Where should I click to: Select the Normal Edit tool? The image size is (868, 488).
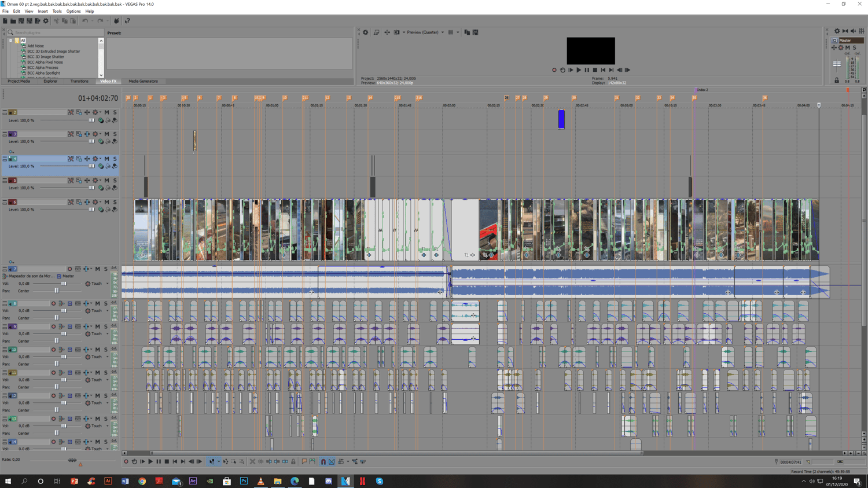click(x=211, y=461)
